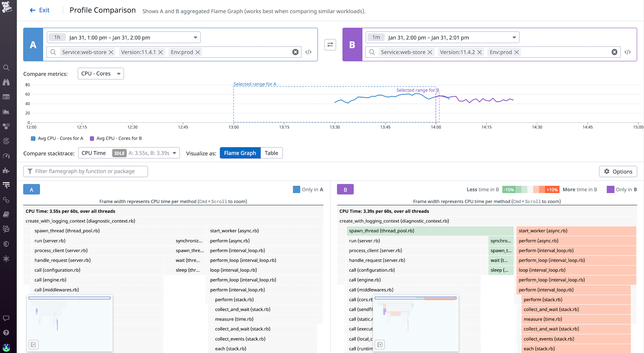
Task: Clear all filters in query A
Action: (295, 52)
